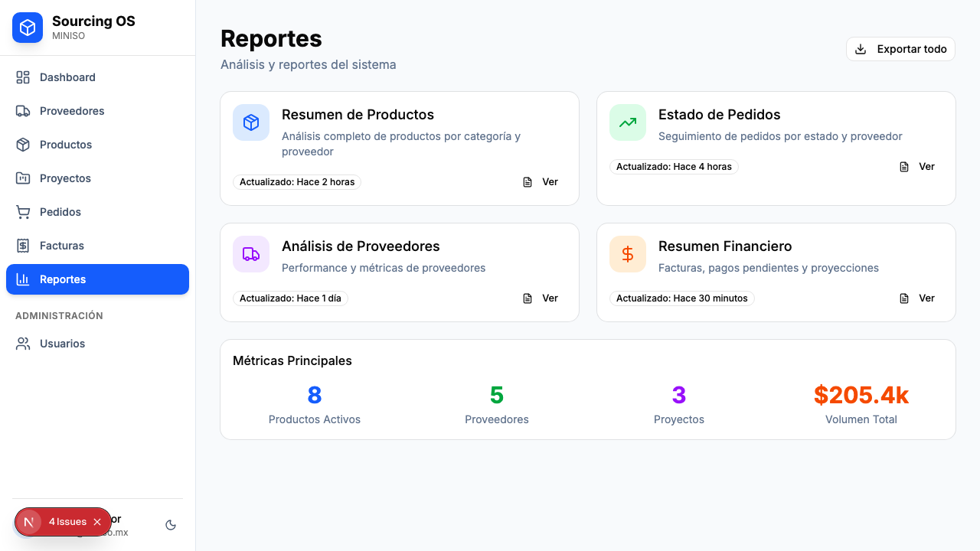Open the 4 Issues indicator
This screenshot has width=980, height=551.
click(67, 522)
